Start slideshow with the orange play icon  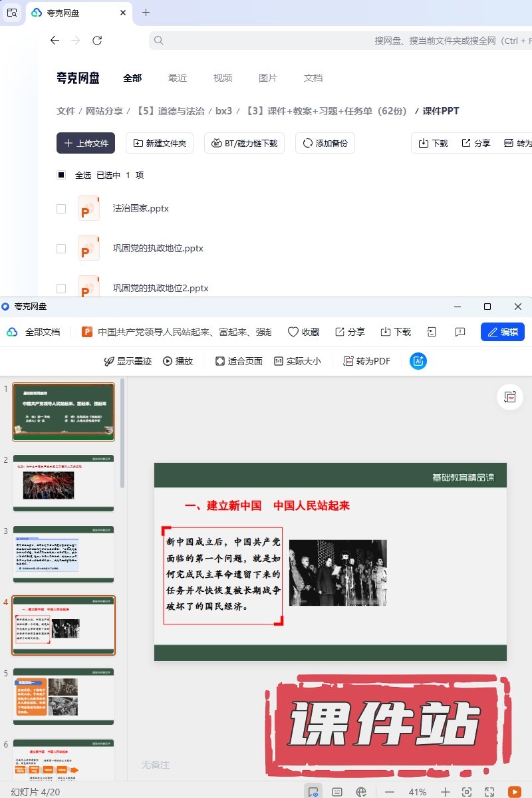(x=514, y=791)
